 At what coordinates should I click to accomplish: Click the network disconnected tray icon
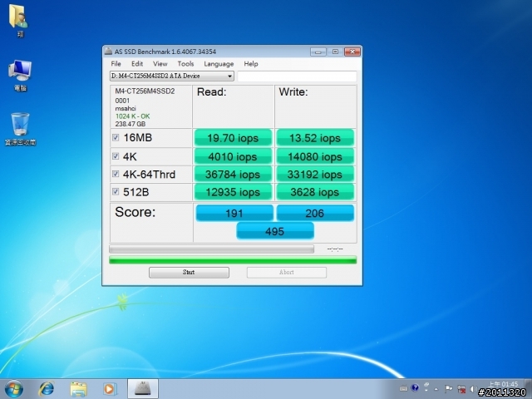click(461, 389)
